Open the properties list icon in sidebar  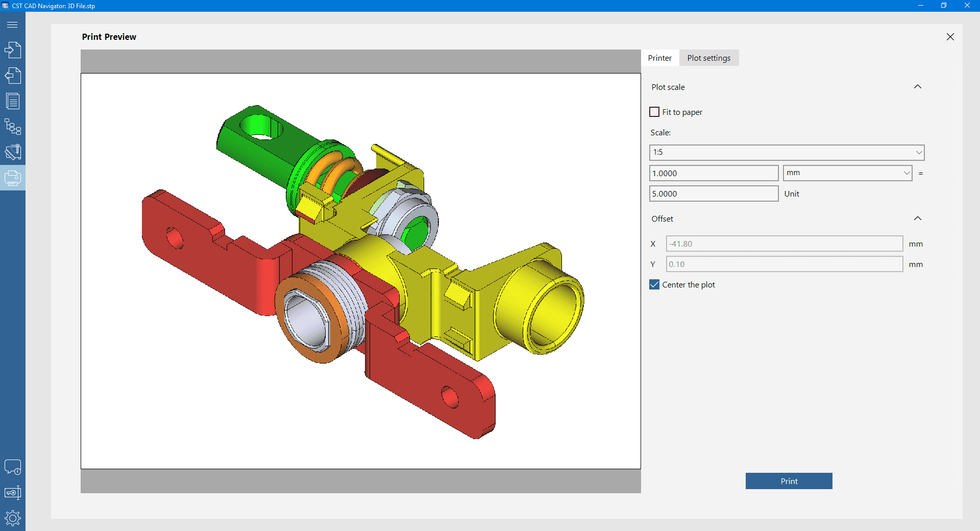[x=13, y=101]
